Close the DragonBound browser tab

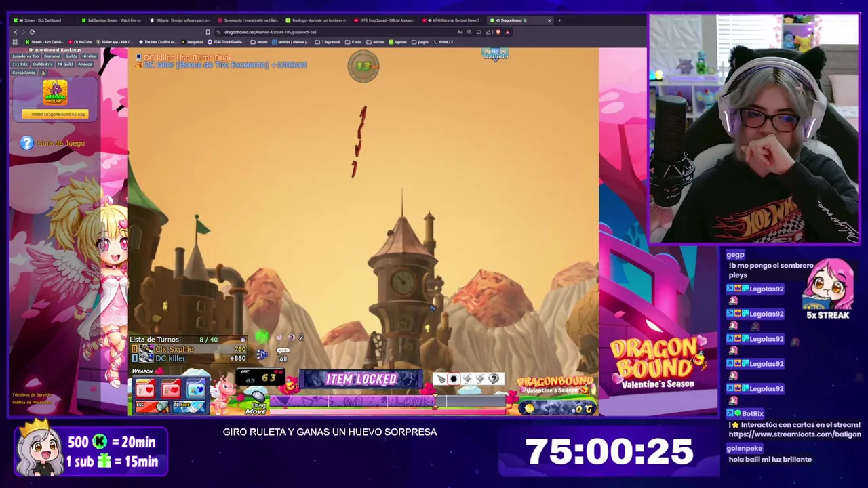(549, 20)
